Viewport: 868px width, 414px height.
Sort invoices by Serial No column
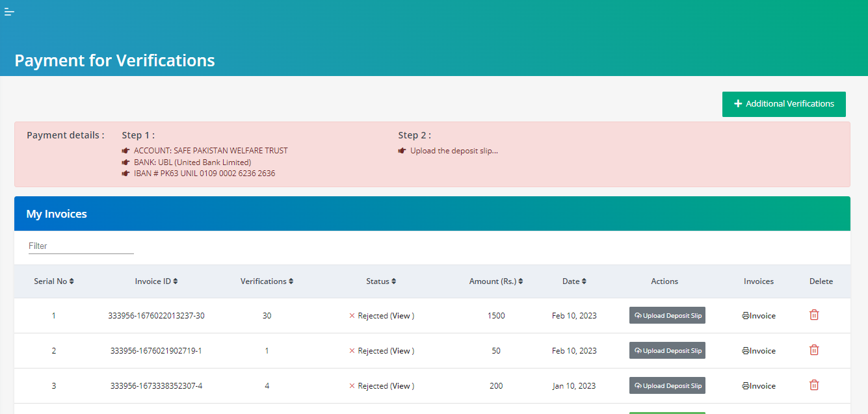pyautogui.click(x=54, y=281)
